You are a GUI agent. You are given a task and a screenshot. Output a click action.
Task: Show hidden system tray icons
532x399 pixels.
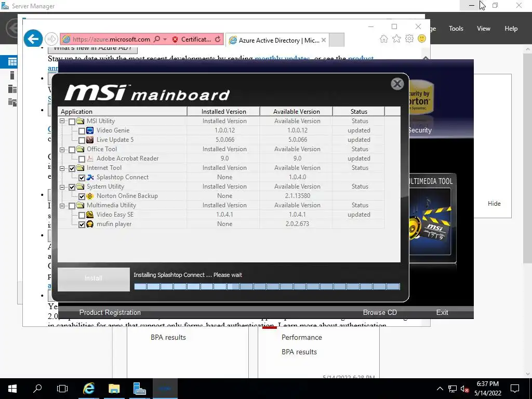tap(440, 389)
